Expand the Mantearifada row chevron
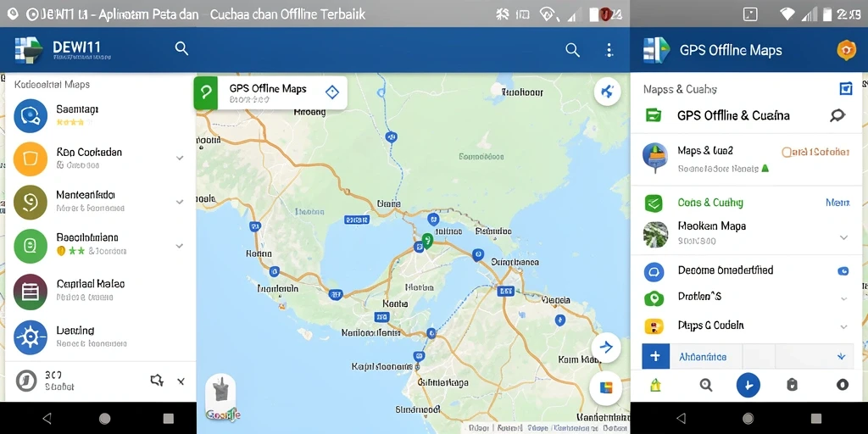Image resolution: width=868 pixels, height=434 pixels. point(180,202)
